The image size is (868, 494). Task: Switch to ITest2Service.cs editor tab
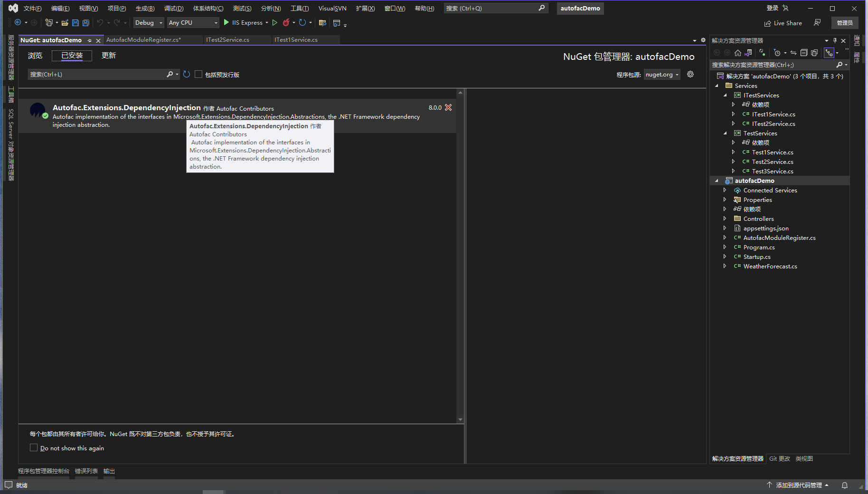click(x=227, y=40)
